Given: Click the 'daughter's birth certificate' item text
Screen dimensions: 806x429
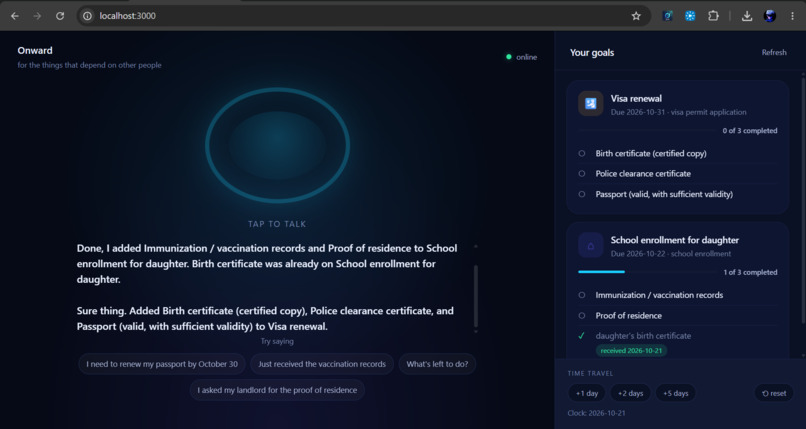Looking at the screenshot, I should (x=644, y=335).
